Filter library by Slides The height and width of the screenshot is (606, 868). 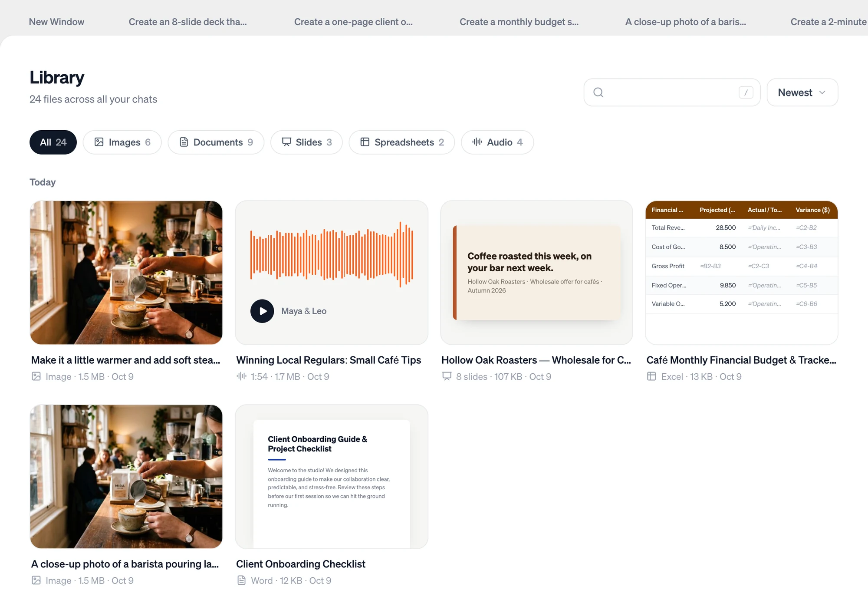click(x=306, y=142)
